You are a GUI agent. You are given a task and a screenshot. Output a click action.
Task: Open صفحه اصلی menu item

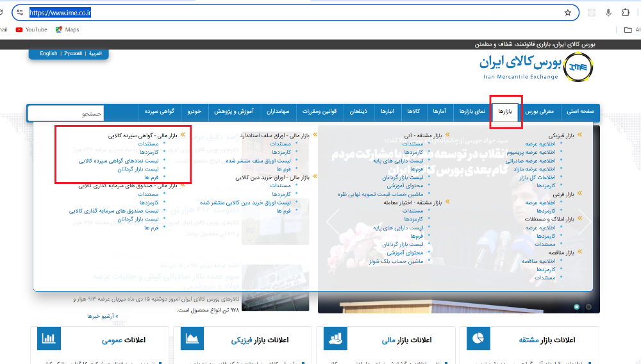[580, 111]
